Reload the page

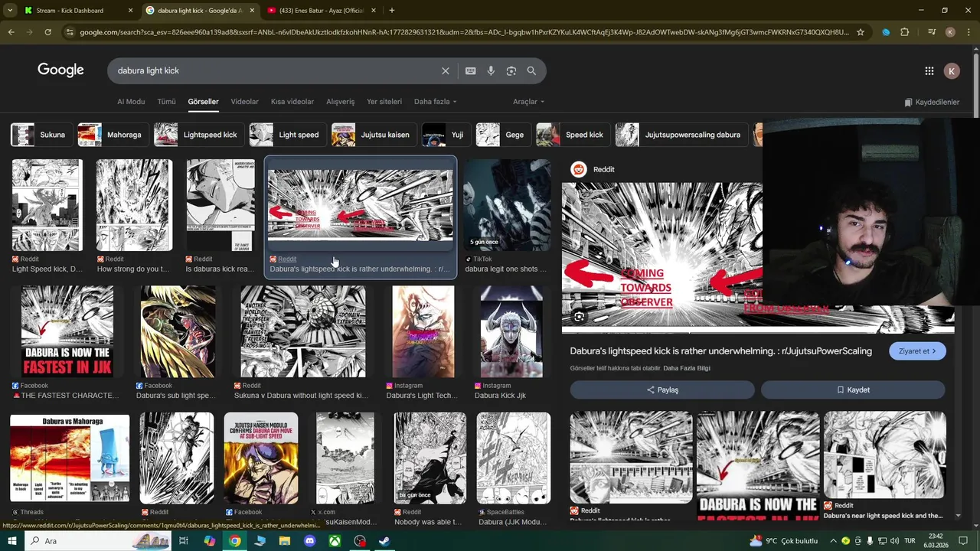coord(47,32)
